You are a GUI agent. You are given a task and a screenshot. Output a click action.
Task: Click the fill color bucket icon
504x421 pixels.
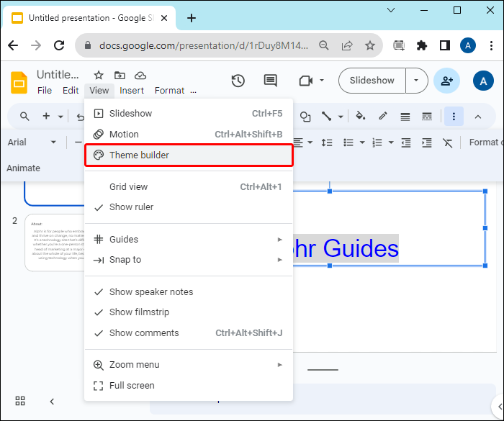[360, 116]
